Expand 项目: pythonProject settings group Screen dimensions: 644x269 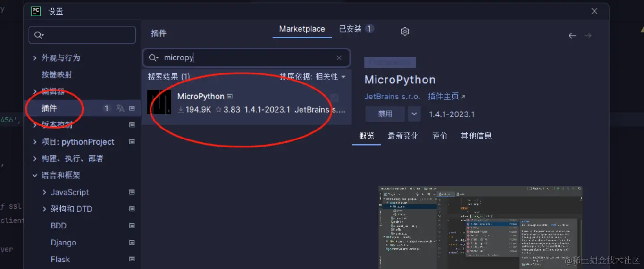pos(35,142)
